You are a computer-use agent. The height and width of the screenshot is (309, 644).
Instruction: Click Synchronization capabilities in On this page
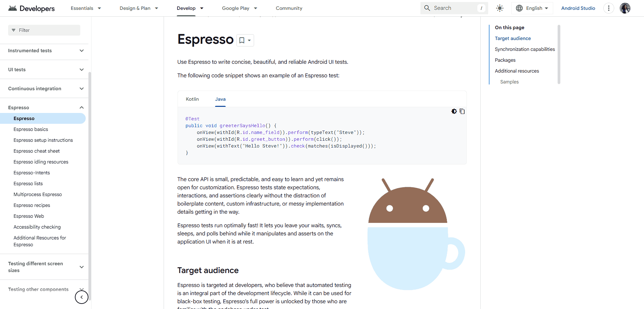click(x=524, y=49)
